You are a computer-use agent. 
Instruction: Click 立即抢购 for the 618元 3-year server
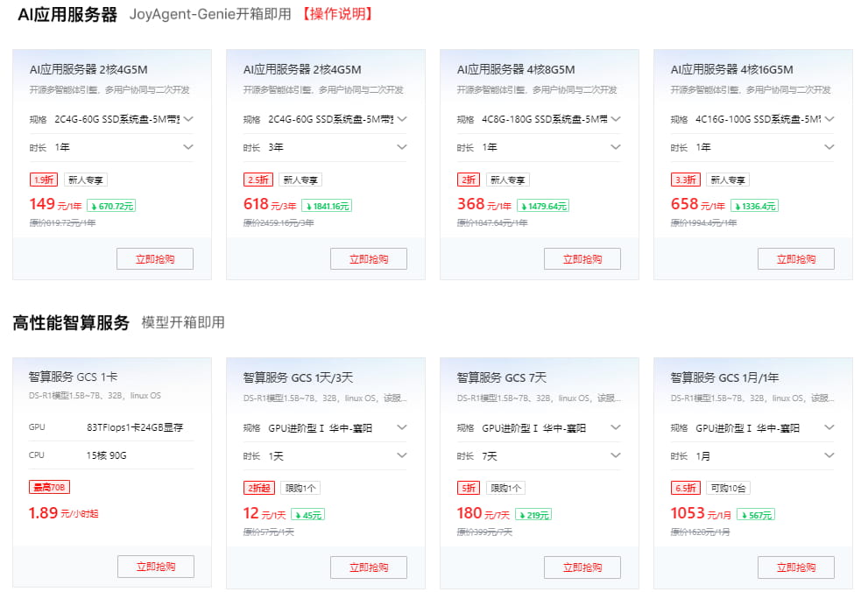[x=369, y=259]
